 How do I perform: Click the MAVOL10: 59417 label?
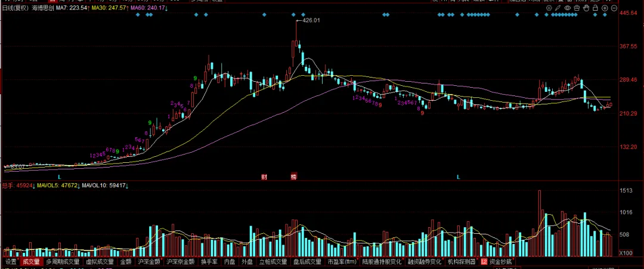pyautogui.click(x=105, y=185)
